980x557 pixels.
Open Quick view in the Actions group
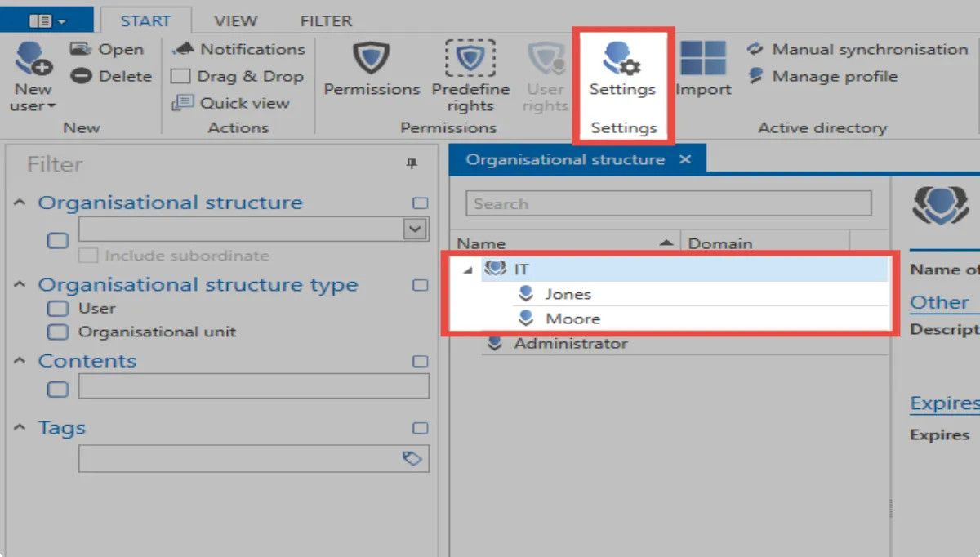230,103
